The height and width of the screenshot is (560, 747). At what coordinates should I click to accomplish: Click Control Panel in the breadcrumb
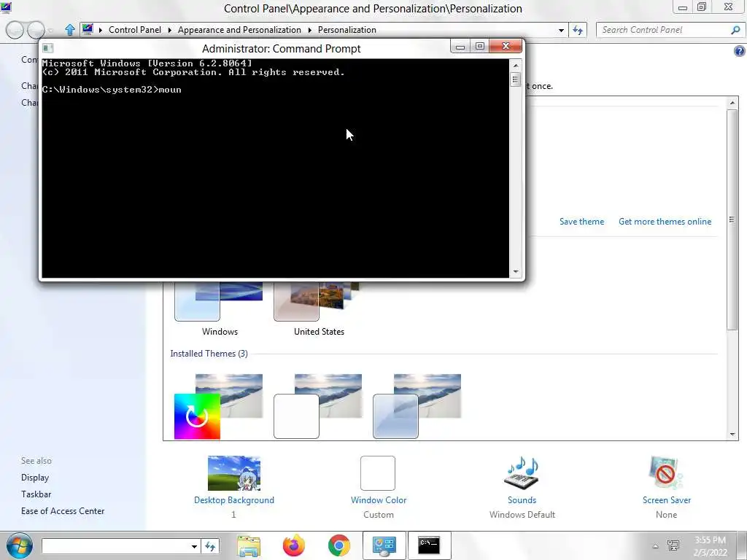coord(135,29)
